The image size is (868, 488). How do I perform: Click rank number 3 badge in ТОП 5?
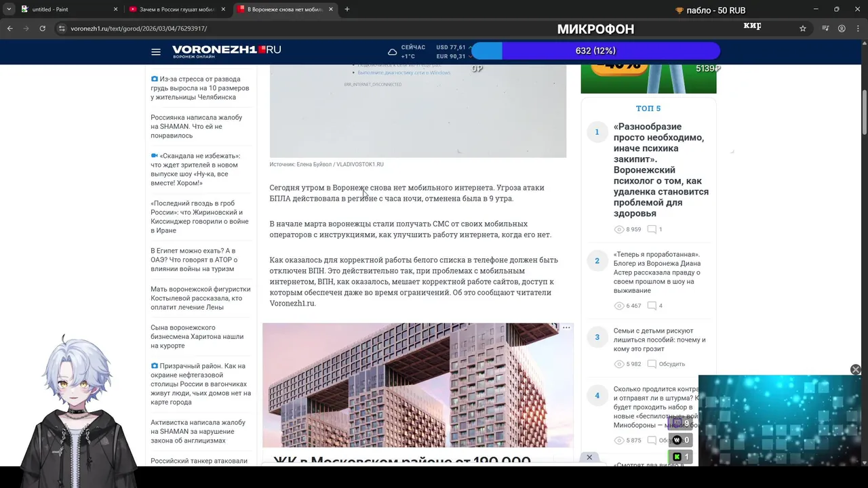(597, 337)
